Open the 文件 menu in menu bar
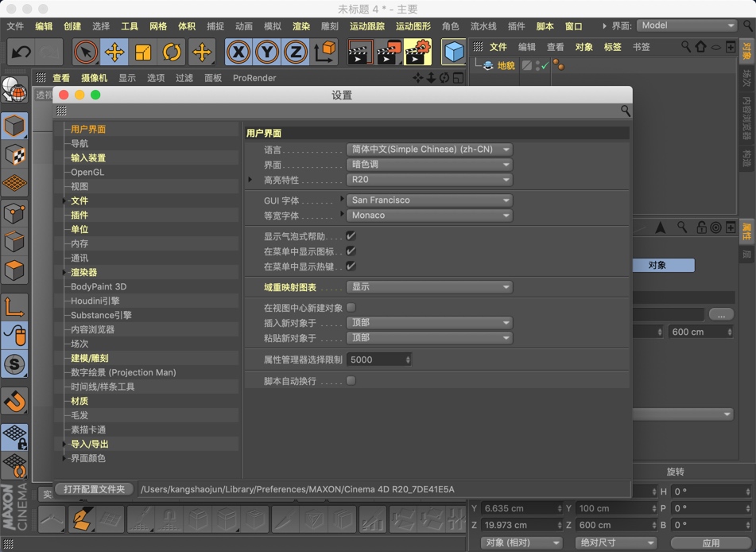The width and height of the screenshot is (756, 552). tap(15, 26)
